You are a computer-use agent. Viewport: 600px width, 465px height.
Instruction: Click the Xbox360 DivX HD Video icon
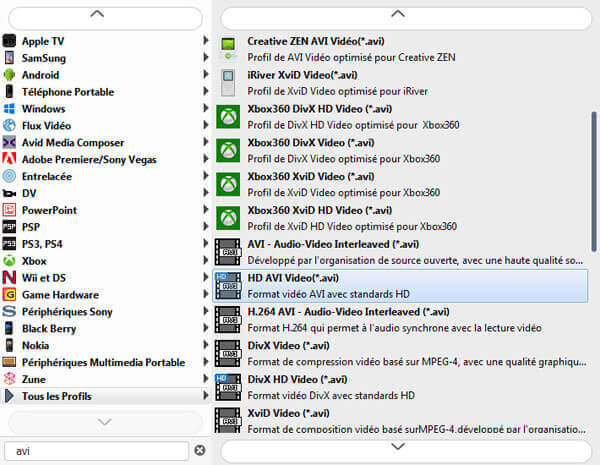229,117
